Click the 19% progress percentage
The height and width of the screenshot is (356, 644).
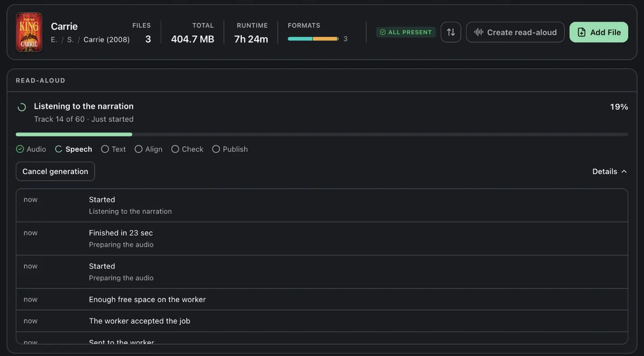tap(619, 107)
